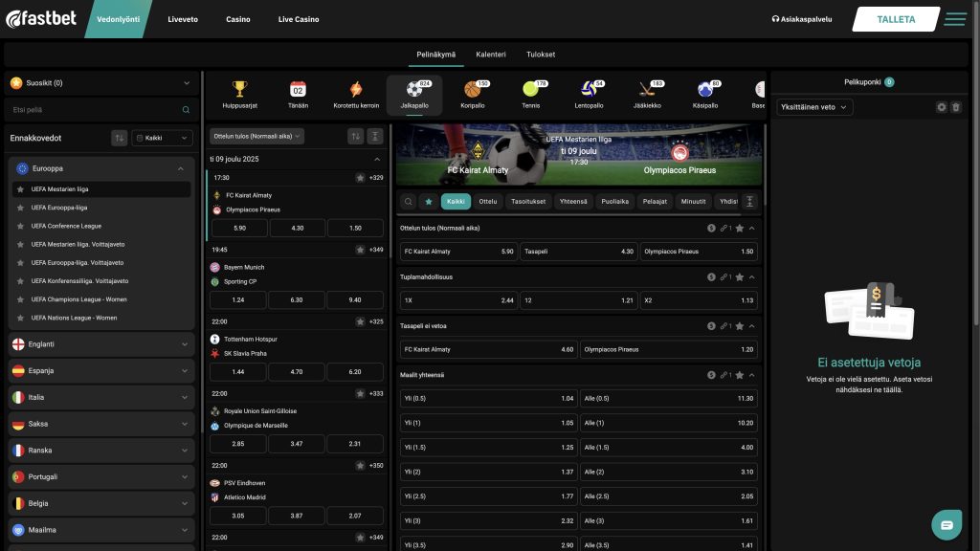
Task: Click info icon for Maalit yhteensä market
Action: [x=711, y=375]
